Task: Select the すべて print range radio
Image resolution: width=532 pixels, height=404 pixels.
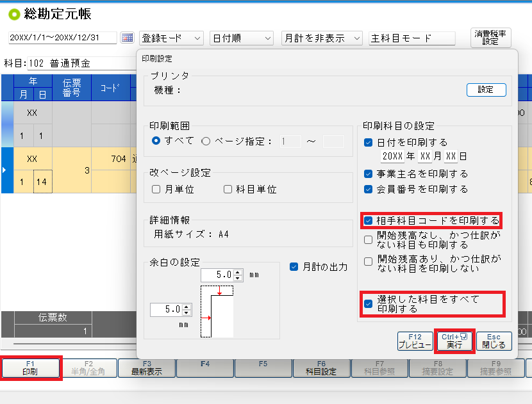Action: click(x=156, y=141)
